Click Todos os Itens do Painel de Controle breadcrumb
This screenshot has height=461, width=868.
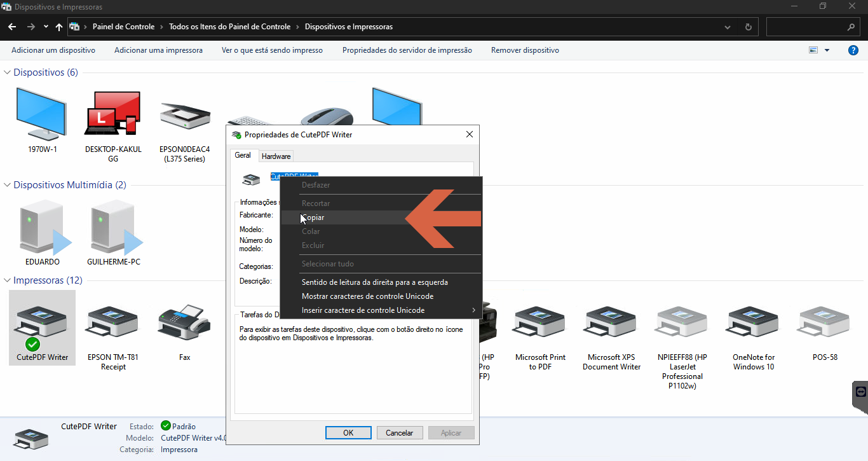[x=230, y=27]
